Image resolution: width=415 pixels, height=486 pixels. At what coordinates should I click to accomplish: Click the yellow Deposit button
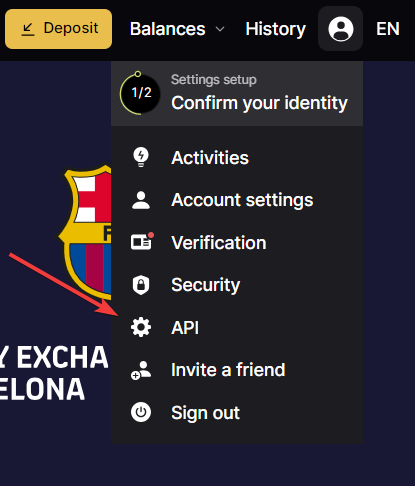point(59,29)
